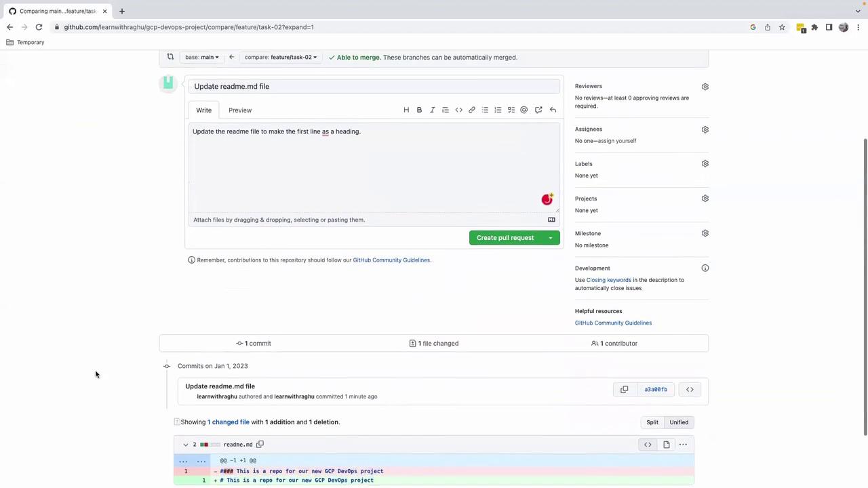Open the Projects settings gear
This screenshot has width=868, height=488.
click(x=705, y=199)
